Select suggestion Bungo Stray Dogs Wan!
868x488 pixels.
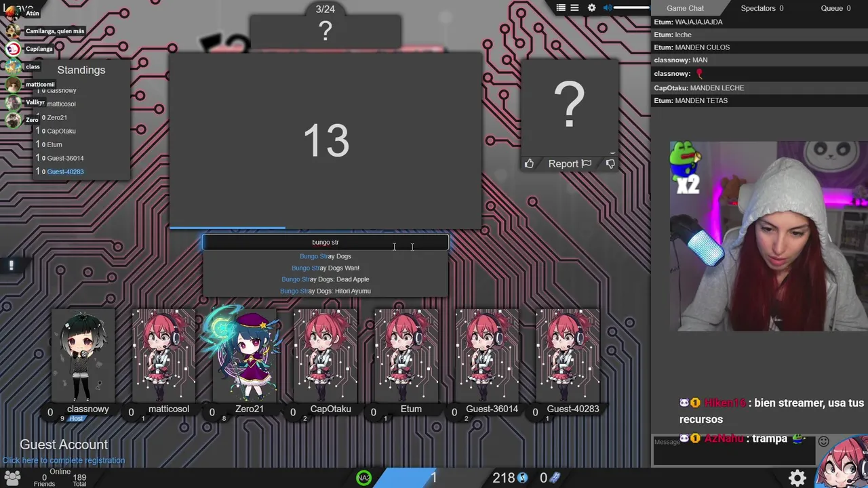[x=325, y=268]
